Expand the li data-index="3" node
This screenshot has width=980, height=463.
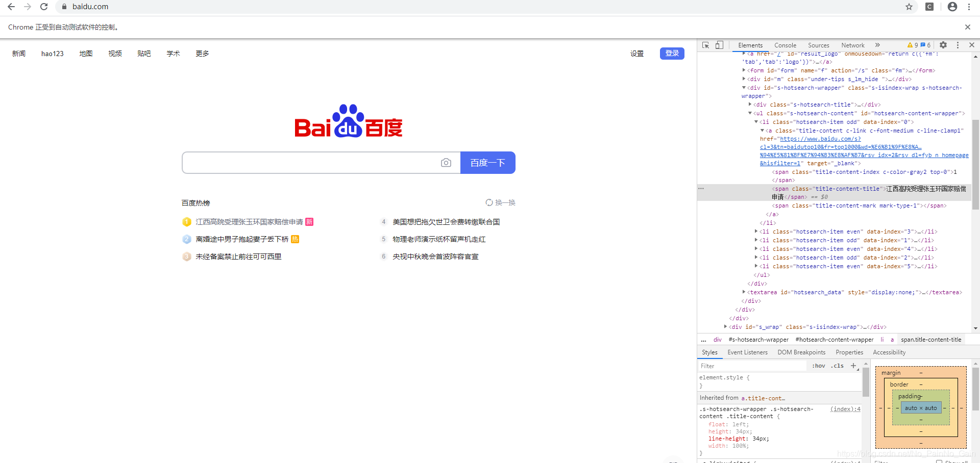(756, 231)
